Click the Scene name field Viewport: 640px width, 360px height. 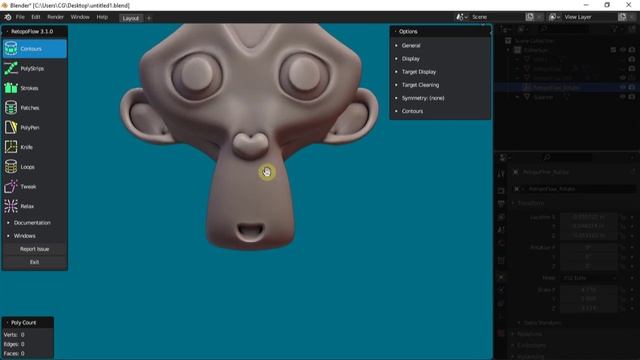[x=497, y=17]
